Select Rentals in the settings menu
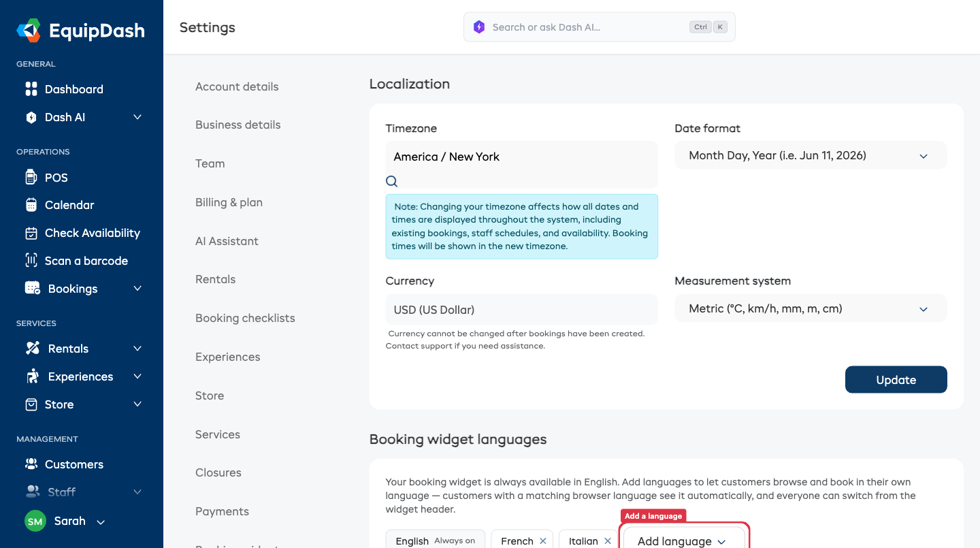Image resolution: width=980 pixels, height=548 pixels. point(215,279)
